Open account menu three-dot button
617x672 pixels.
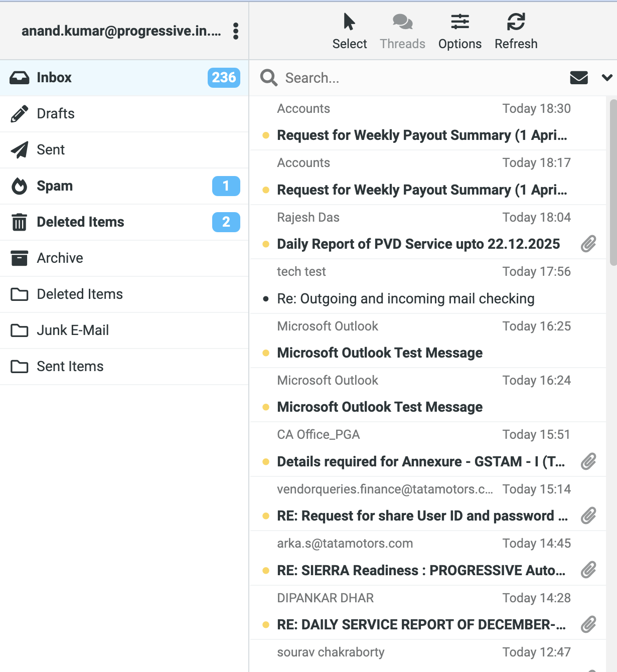pos(236,31)
